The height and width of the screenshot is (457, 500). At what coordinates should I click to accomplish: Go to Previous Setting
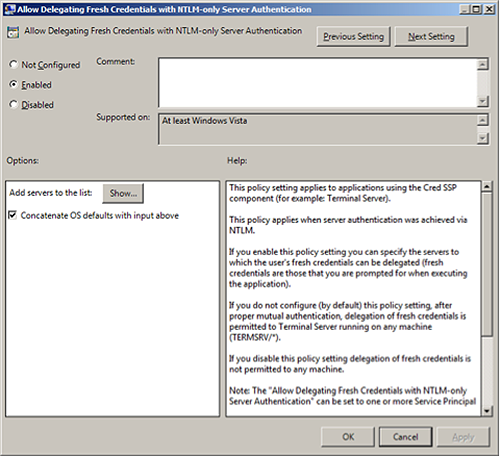click(353, 36)
